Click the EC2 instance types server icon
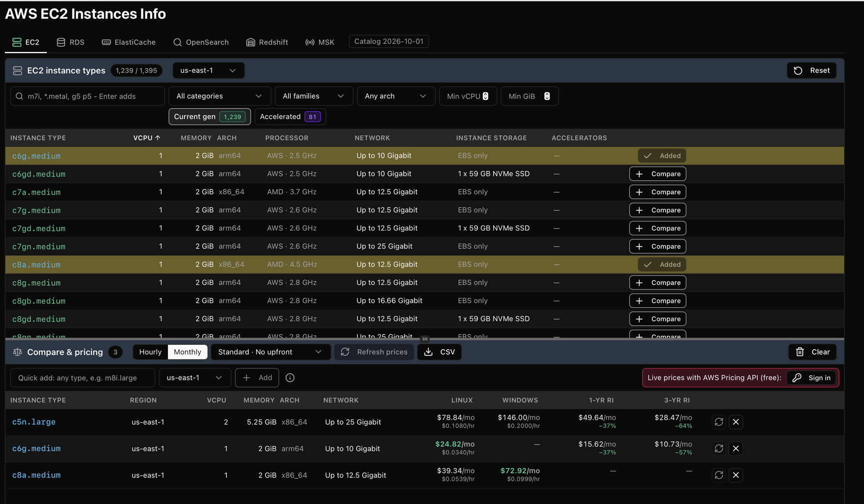Image resolution: width=864 pixels, height=504 pixels. pyautogui.click(x=18, y=71)
